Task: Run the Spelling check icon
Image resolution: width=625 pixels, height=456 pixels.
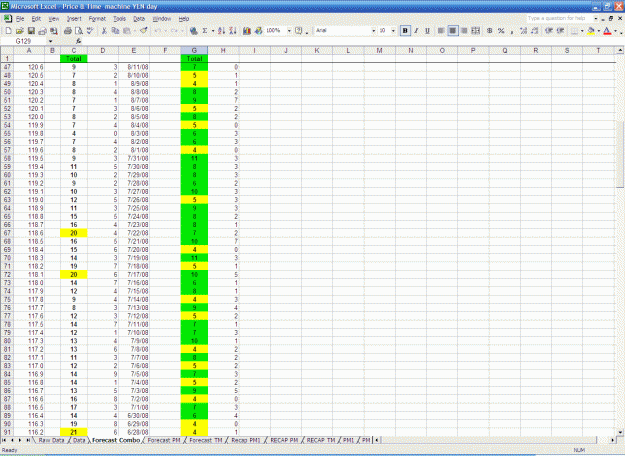Action: click(x=90, y=31)
